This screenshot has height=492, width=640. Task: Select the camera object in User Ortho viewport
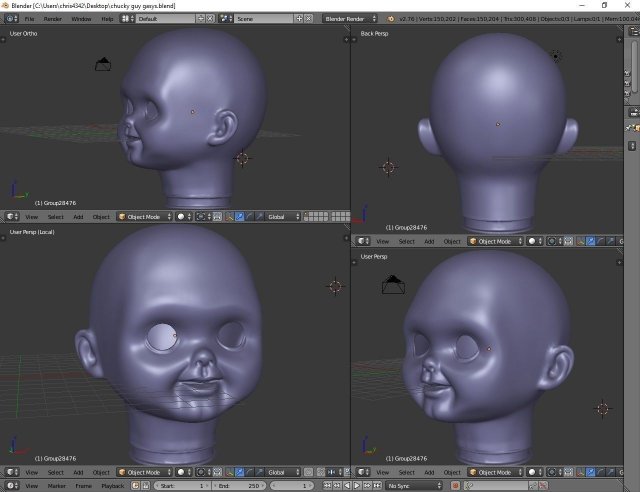point(103,64)
